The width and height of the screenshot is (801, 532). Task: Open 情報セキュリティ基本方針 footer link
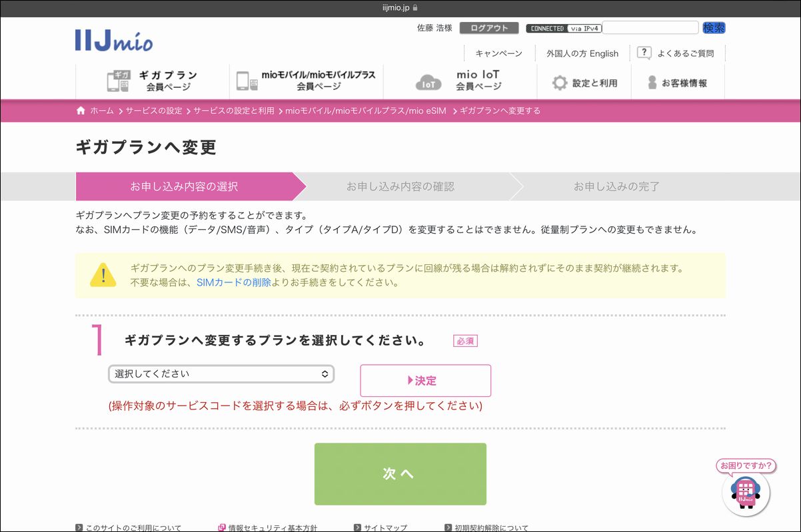(273, 528)
